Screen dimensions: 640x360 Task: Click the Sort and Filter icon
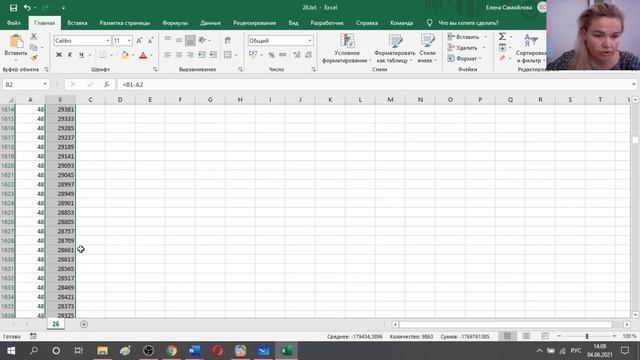click(530, 49)
